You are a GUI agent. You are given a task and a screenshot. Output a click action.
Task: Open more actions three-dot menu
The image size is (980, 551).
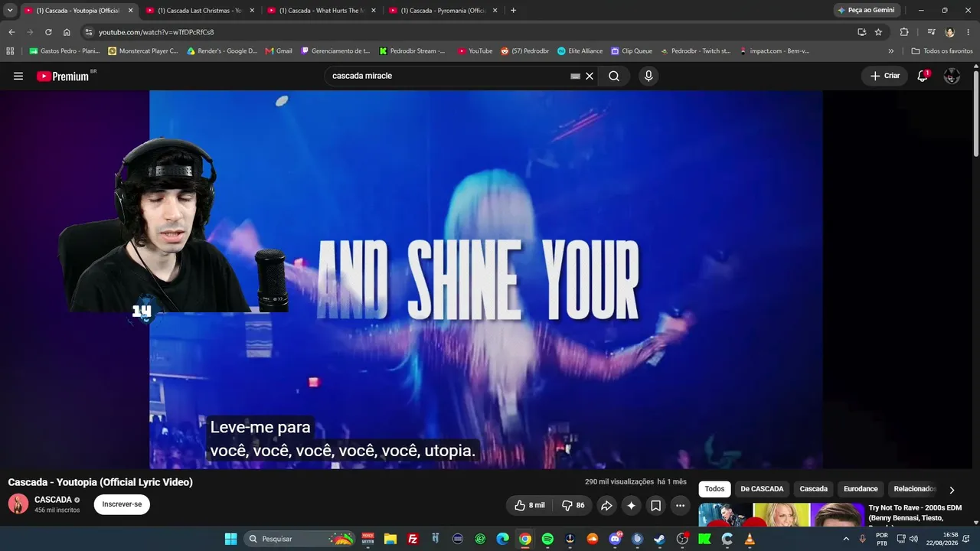[680, 505]
